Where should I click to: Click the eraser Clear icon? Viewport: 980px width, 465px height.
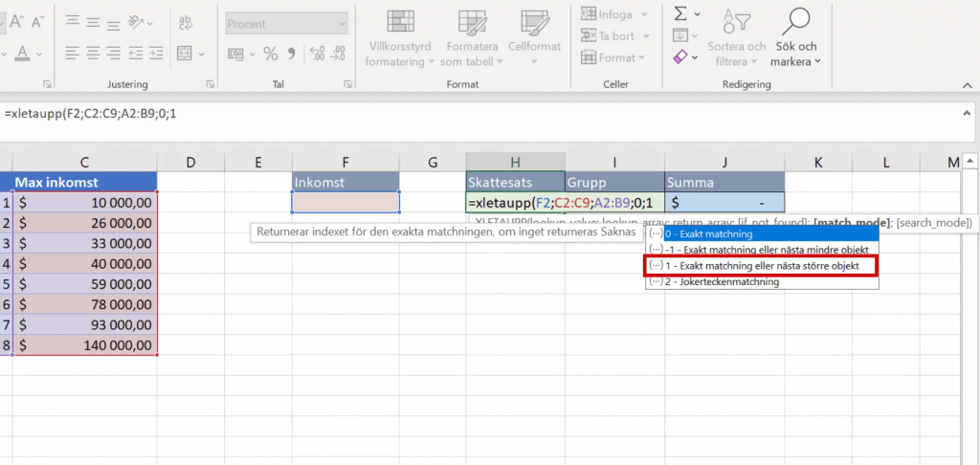(680, 57)
